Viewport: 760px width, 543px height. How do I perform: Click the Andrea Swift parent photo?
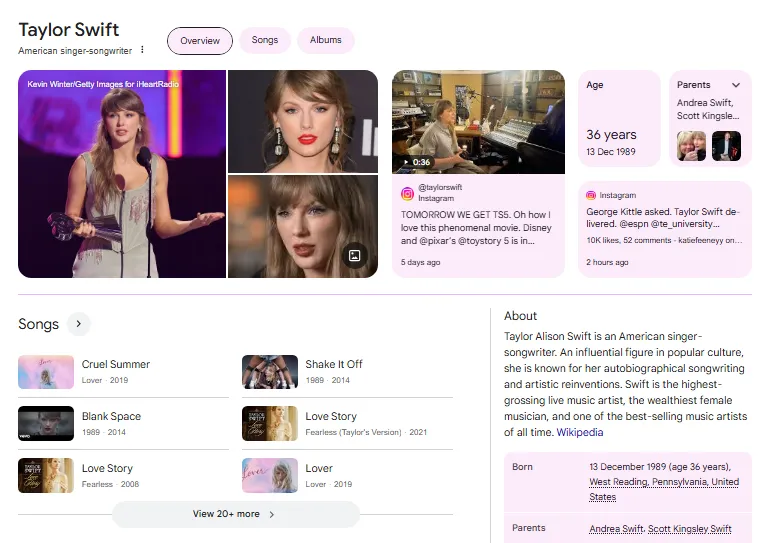click(x=691, y=146)
